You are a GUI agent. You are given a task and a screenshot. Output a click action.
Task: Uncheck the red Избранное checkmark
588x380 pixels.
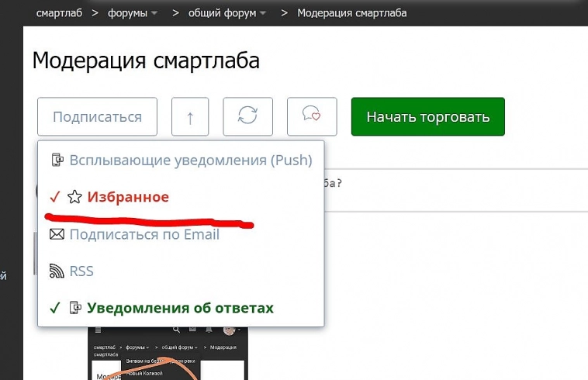(x=54, y=197)
